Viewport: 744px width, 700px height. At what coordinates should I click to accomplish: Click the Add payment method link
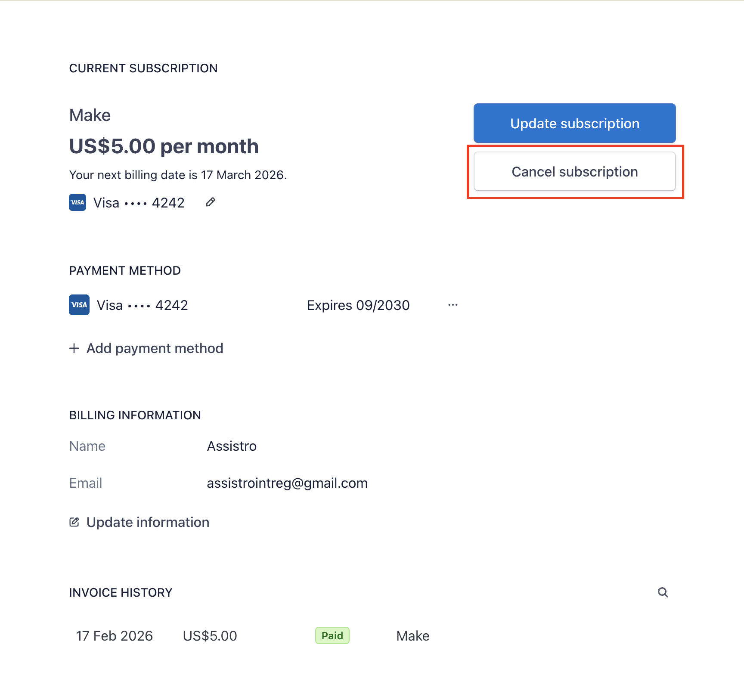click(x=155, y=348)
